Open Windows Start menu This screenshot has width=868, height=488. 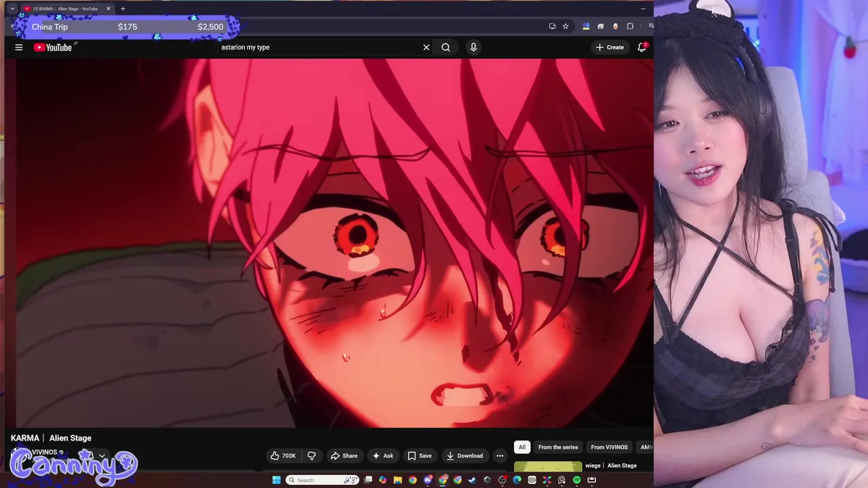tap(276, 480)
